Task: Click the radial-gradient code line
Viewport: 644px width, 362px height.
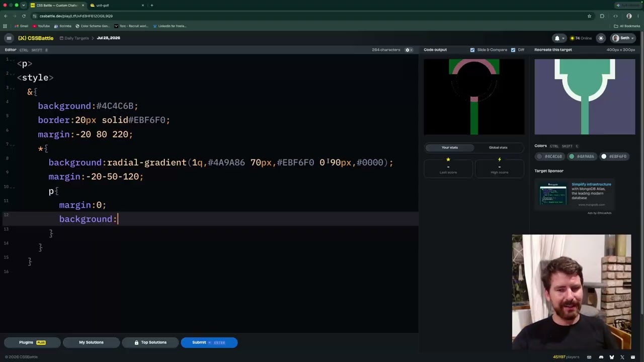Action: pos(220,162)
